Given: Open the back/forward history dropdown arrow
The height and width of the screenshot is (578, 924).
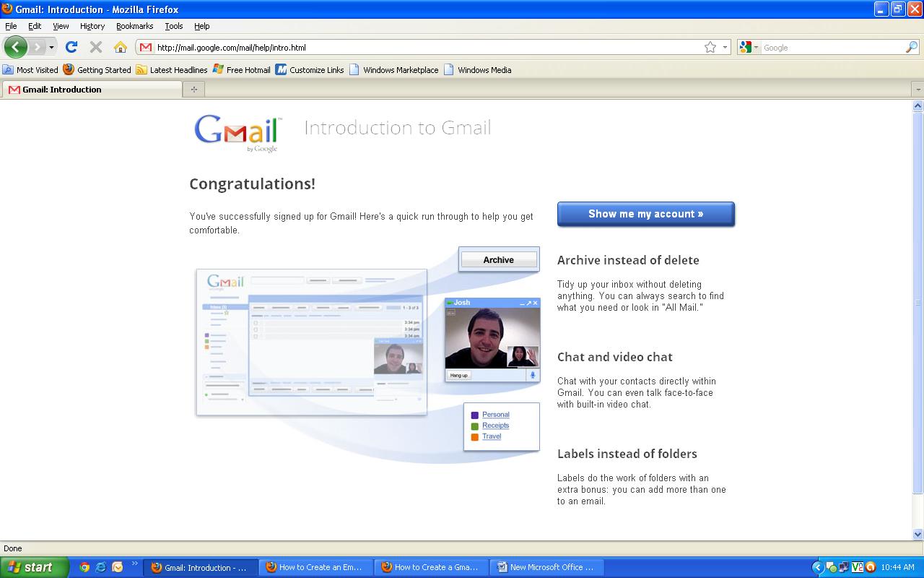Looking at the screenshot, I should [x=51, y=47].
